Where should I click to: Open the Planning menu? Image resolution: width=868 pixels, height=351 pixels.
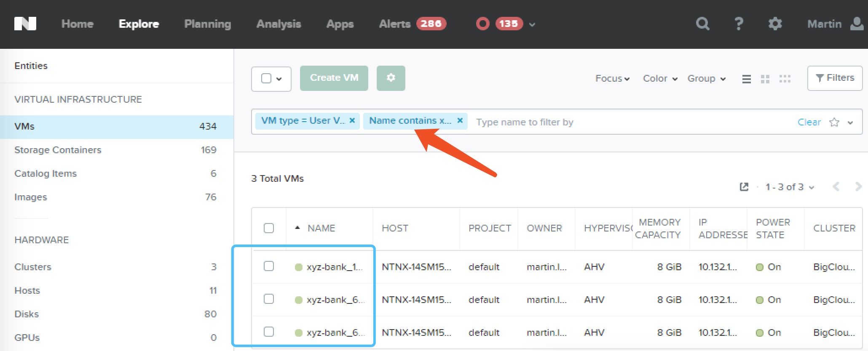click(208, 24)
